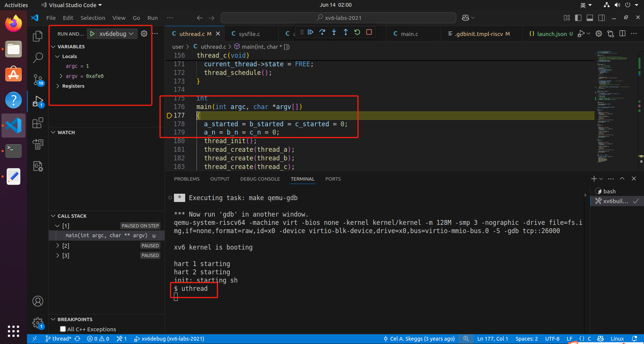
Task: Restart the debug session icon
Action: [357, 32]
